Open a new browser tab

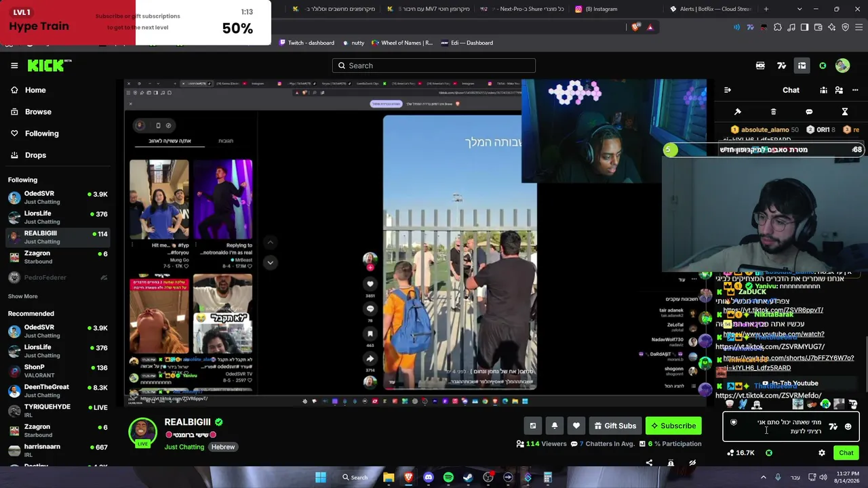coord(766,9)
